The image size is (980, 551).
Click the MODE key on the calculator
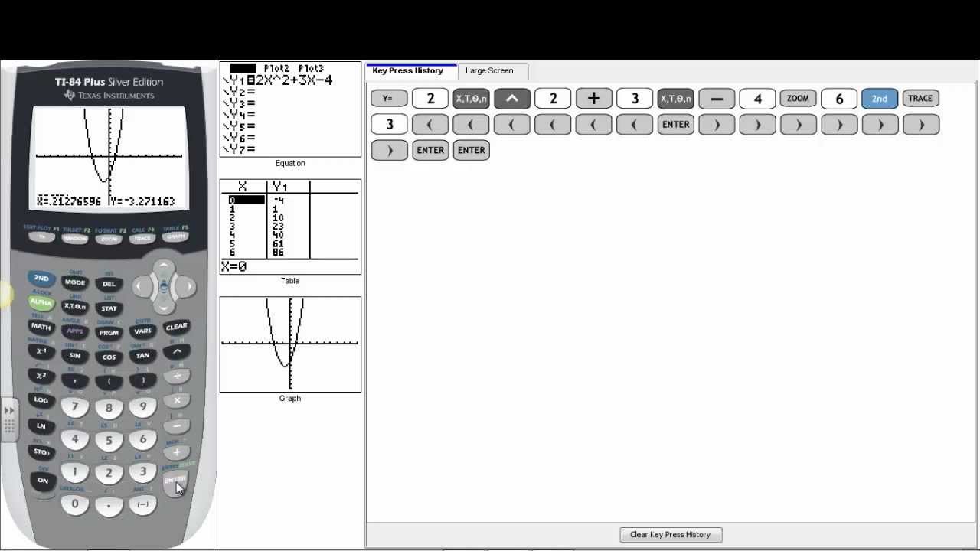[75, 282]
